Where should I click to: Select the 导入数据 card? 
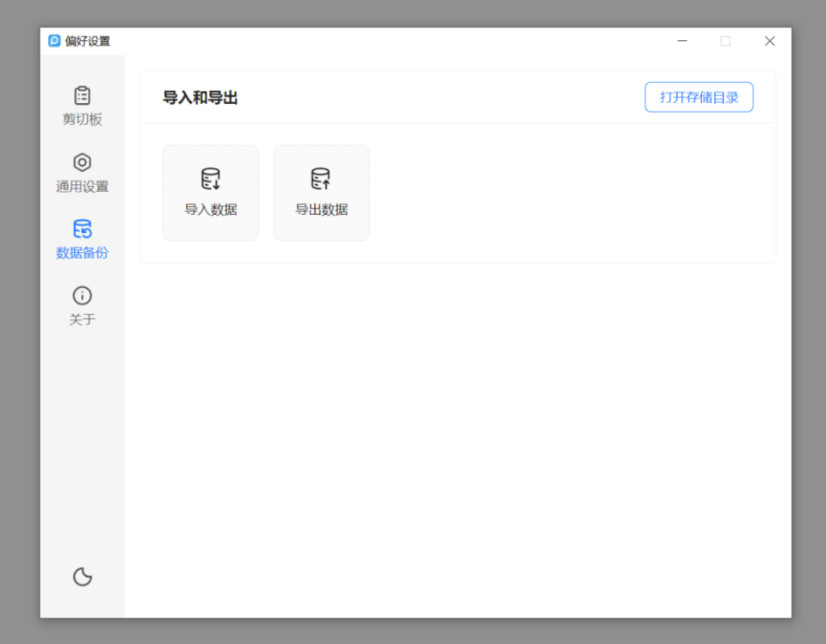210,193
